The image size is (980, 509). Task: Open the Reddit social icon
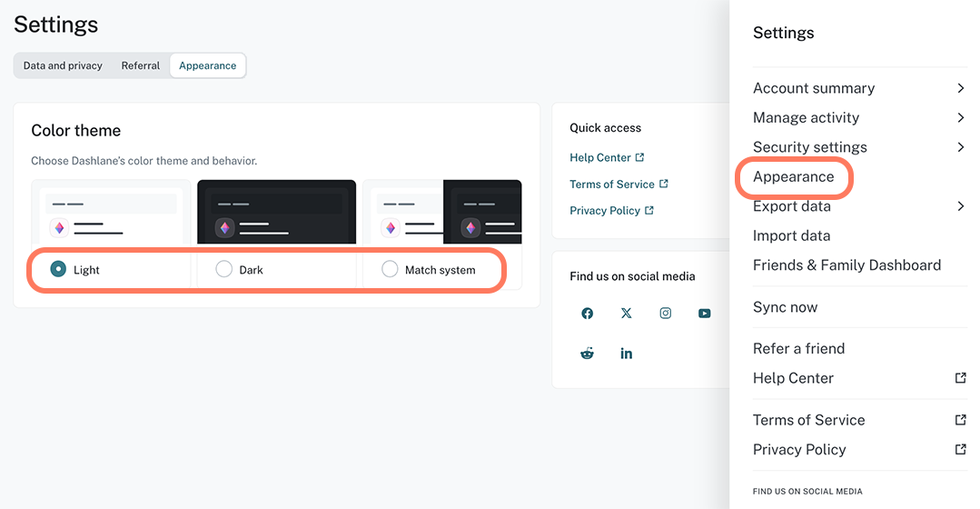click(x=587, y=354)
